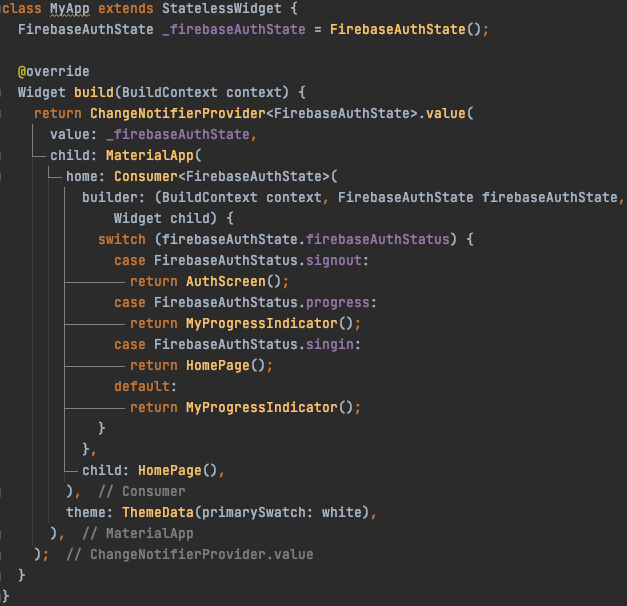The image size is (627, 606).
Task: Click the // ChangeNotifierProvider.value comment
Action: [190, 554]
